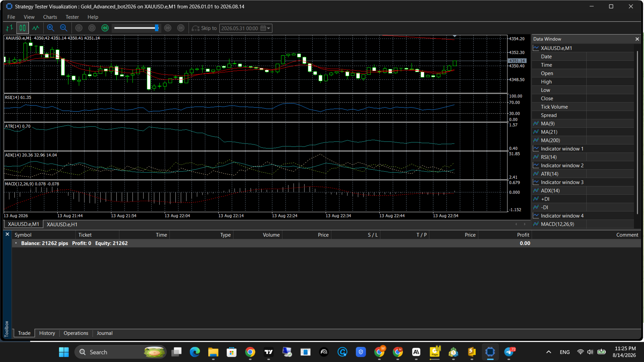Zoom out of the chart

click(x=64, y=28)
